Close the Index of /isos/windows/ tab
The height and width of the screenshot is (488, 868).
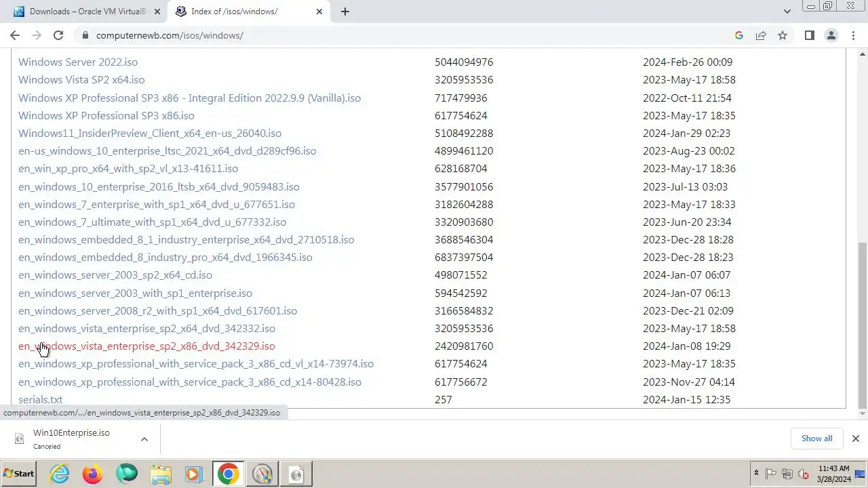319,12
